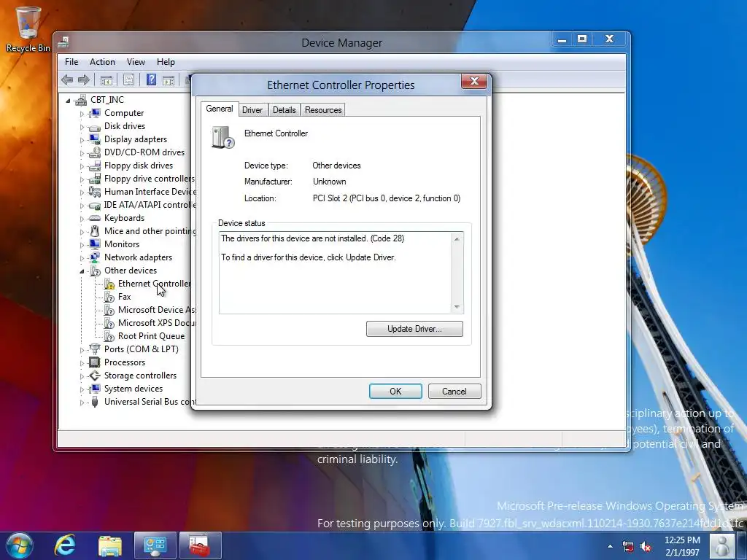Screen dimensions: 747x560
Task: Click the CBT_INC computer root icon
Action: (x=81, y=100)
